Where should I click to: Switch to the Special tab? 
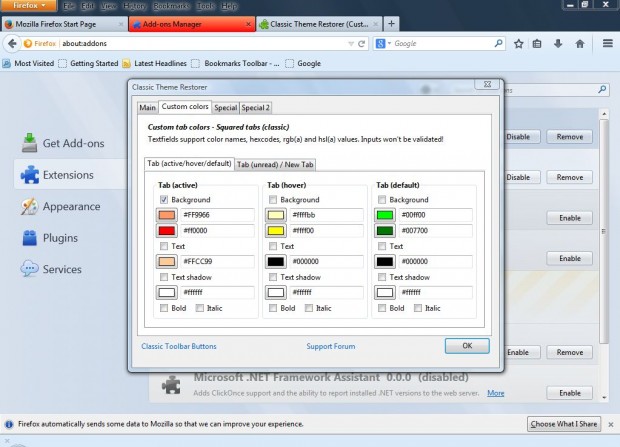pyautogui.click(x=225, y=108)
